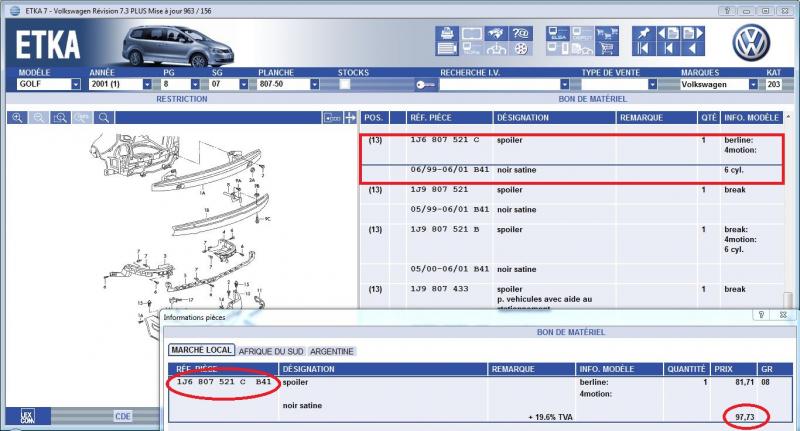
Task: Click the QUANTITÉ column header in popup
Action: 686,369
